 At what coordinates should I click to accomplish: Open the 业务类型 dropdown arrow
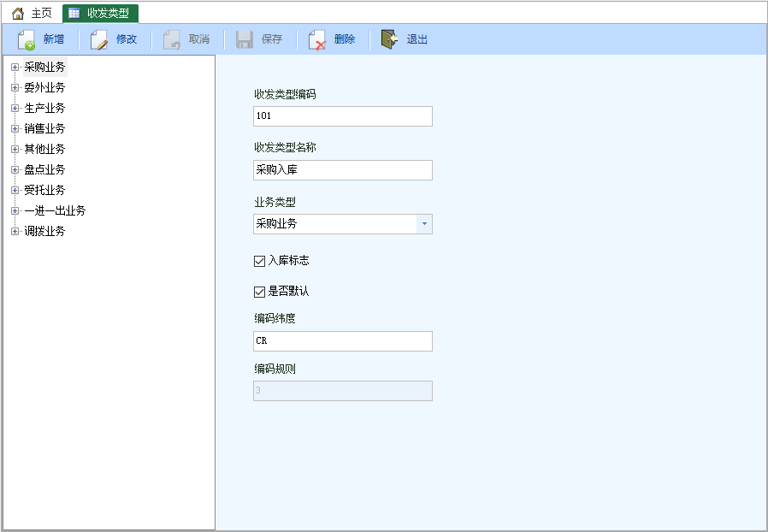pos(424,224)
